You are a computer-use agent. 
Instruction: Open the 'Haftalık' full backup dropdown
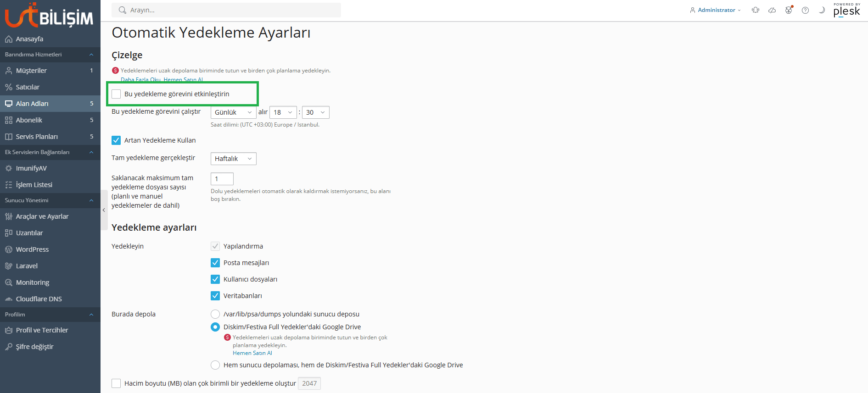233,159
